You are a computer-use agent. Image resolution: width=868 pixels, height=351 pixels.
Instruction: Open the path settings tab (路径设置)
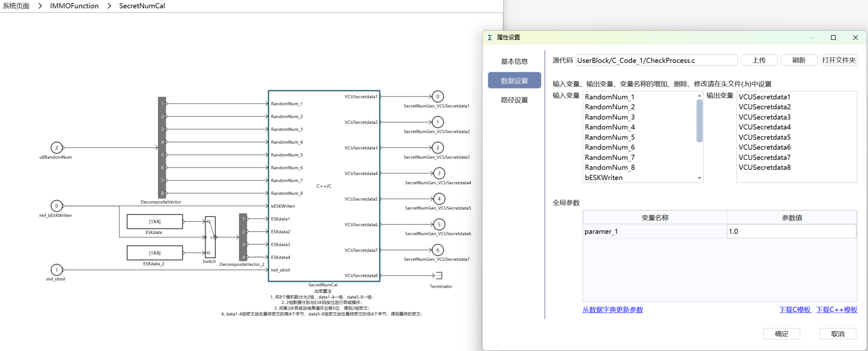pyautogui.click(x=514, y=100)
